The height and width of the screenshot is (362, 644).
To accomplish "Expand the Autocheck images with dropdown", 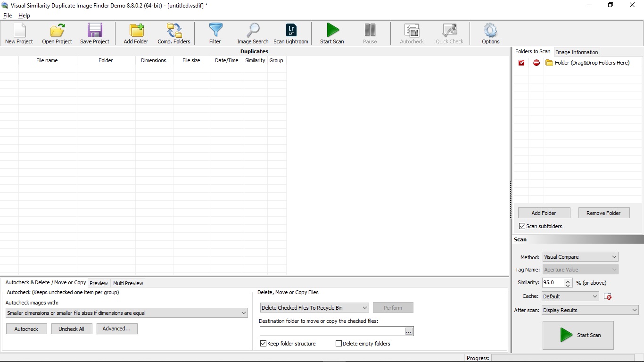I will pos(127,313).
